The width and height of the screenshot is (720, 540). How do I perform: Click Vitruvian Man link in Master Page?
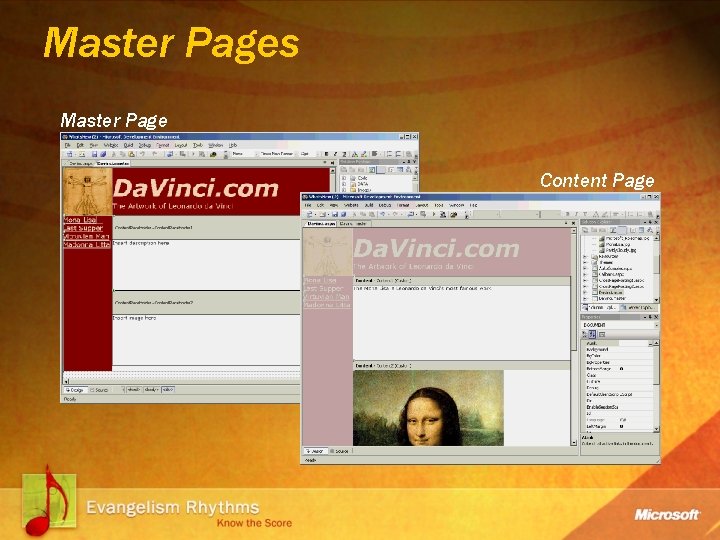87,236
